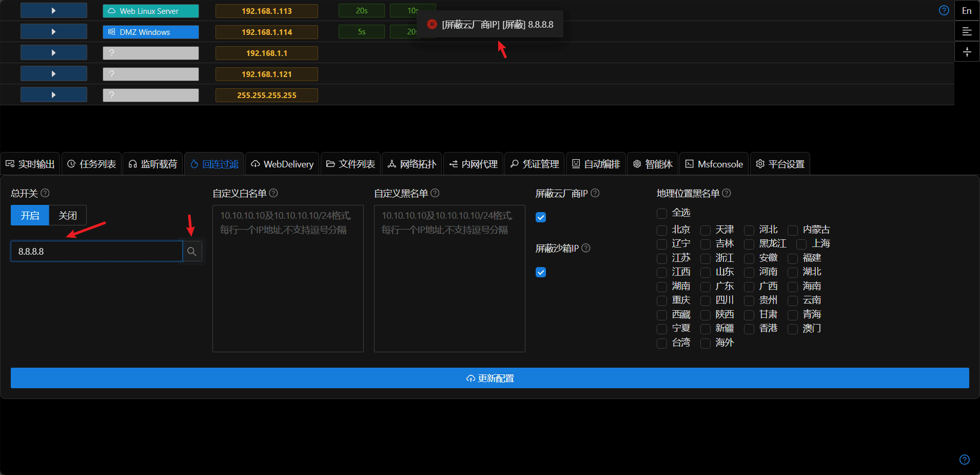Click IP address 192.168.1.114
The image size is (980, 475).
267,32
